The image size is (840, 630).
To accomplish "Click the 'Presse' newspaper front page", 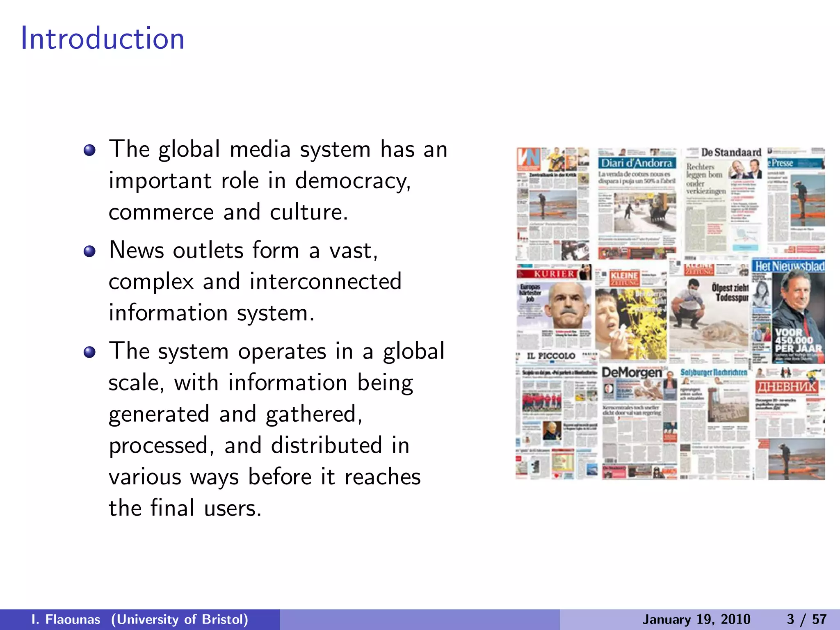I will (796, 200).
